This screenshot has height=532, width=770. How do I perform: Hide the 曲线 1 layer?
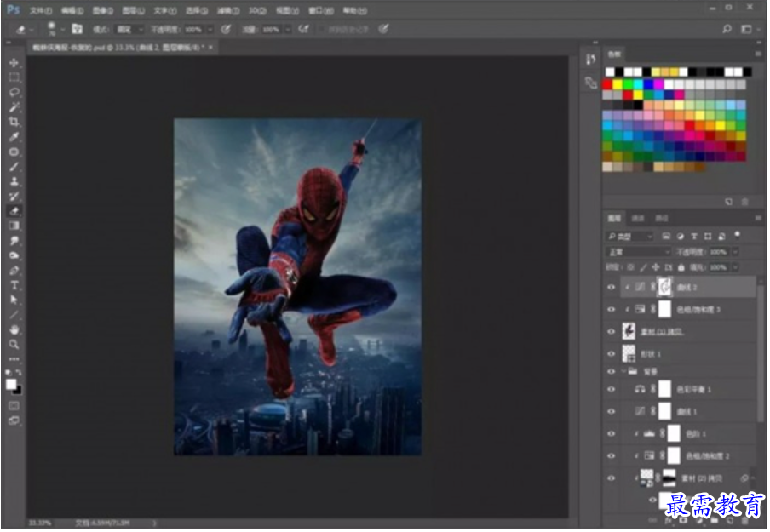pos(612,411)
